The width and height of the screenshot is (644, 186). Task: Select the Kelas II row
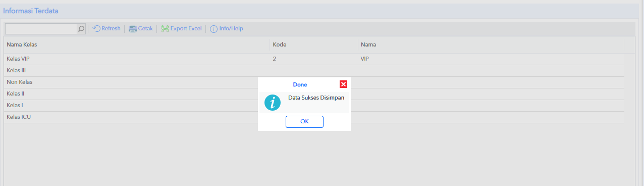[314, 94]
